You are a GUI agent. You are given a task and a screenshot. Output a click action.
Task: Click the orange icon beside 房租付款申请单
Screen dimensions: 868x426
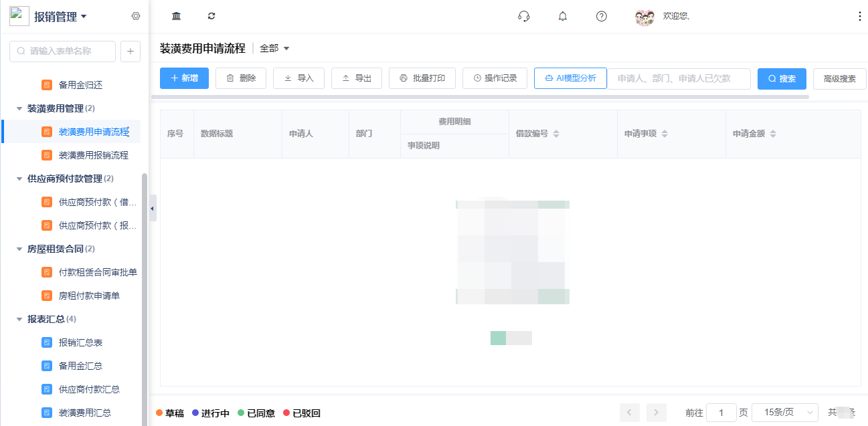pyautogui.click(x=47, y=296)
